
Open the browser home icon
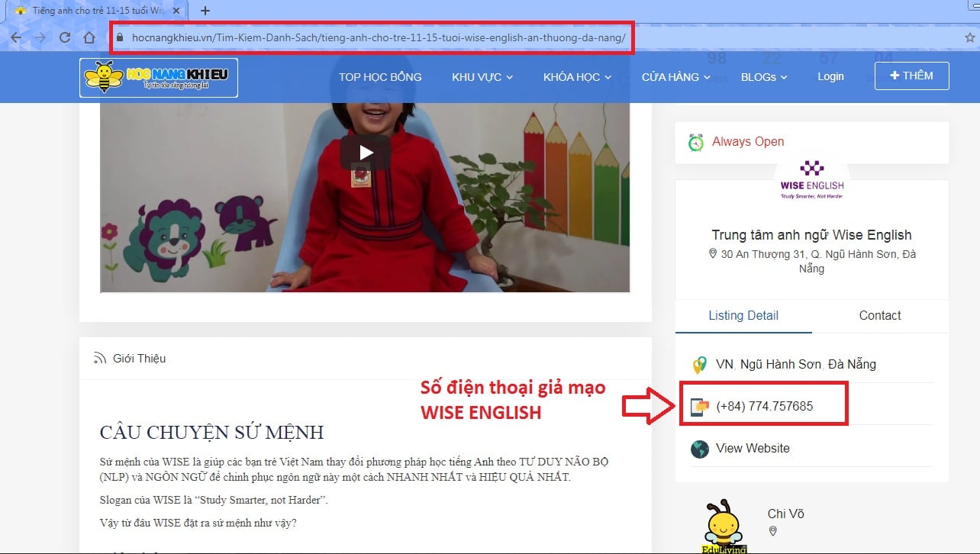pos(89,37)
